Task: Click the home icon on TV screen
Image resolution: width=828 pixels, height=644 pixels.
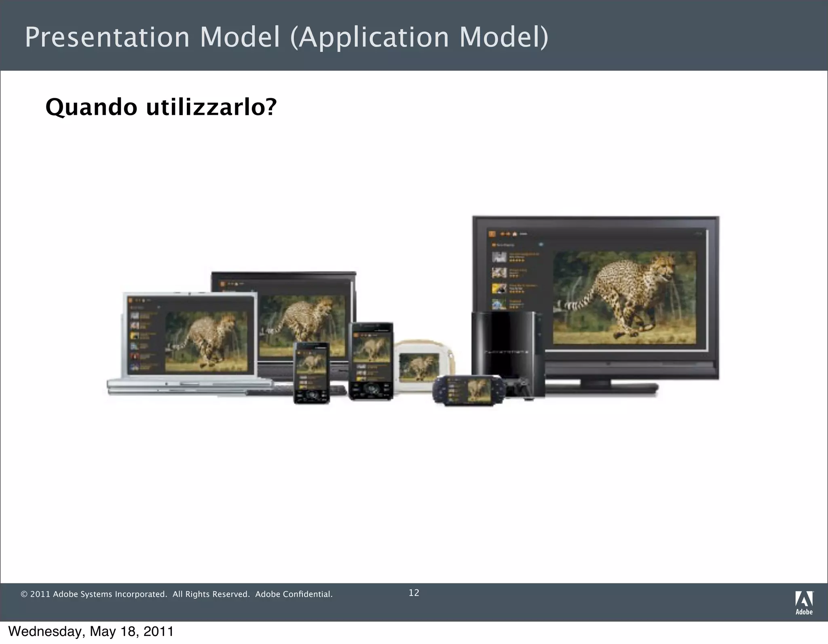Action: click(x=515, y=234)
